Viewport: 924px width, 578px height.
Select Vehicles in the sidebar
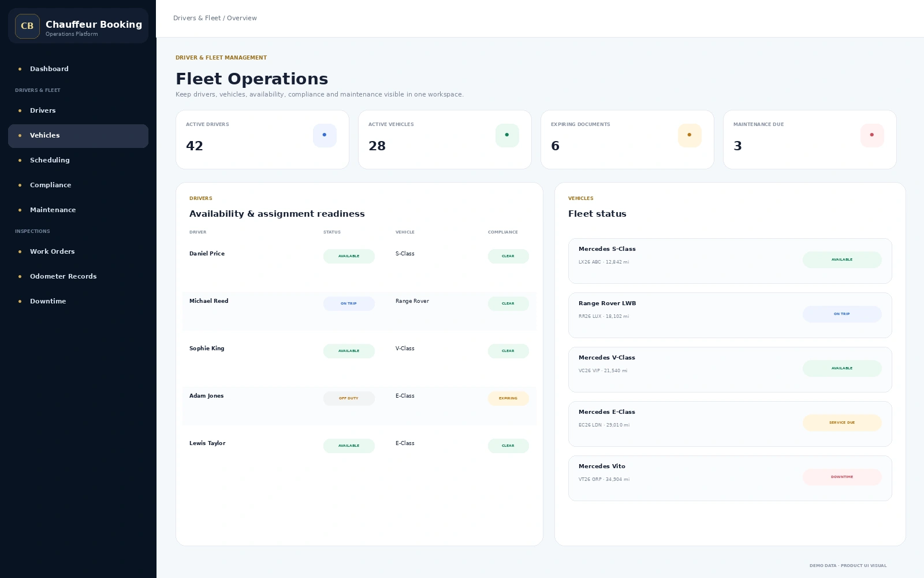pos(78,136)
